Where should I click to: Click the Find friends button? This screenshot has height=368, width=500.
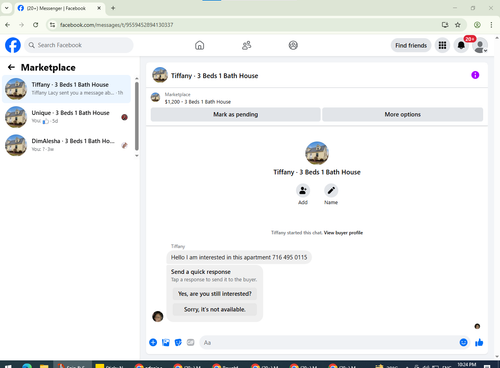tap(411, 45)
